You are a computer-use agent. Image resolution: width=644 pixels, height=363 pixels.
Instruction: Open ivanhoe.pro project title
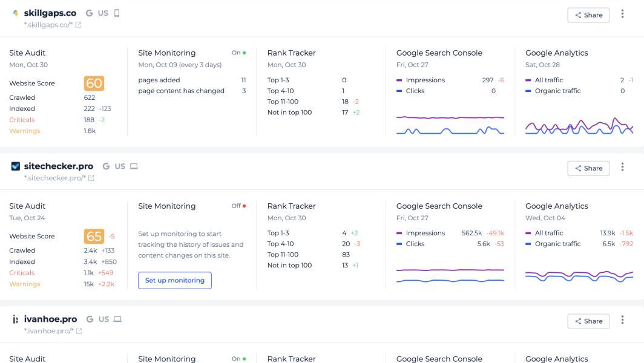[50, 319]
